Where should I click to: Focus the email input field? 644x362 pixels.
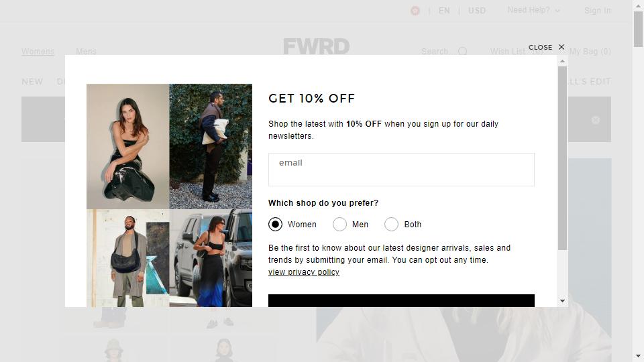point(401,170)
